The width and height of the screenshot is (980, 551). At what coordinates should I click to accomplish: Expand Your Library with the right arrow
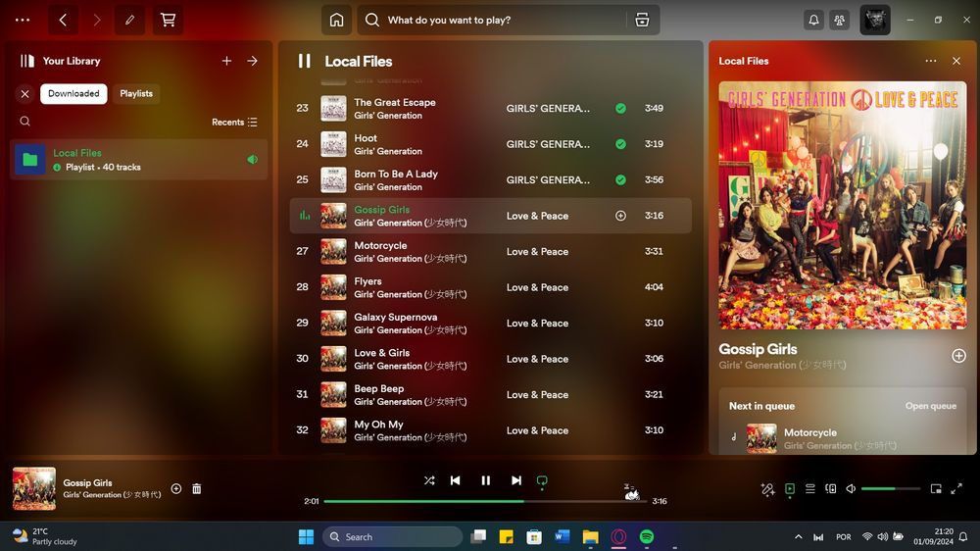point(253,61)
